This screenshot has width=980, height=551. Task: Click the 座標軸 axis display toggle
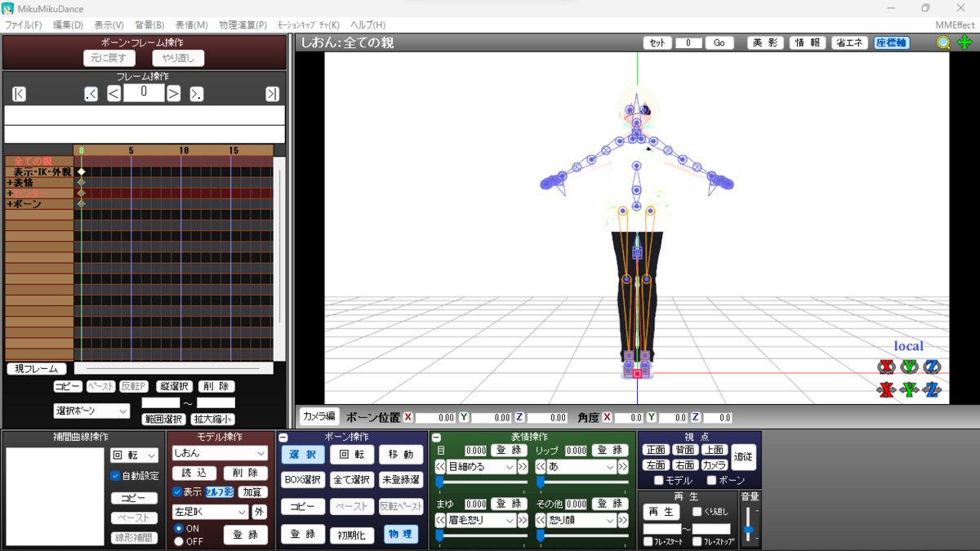(891, 42)
